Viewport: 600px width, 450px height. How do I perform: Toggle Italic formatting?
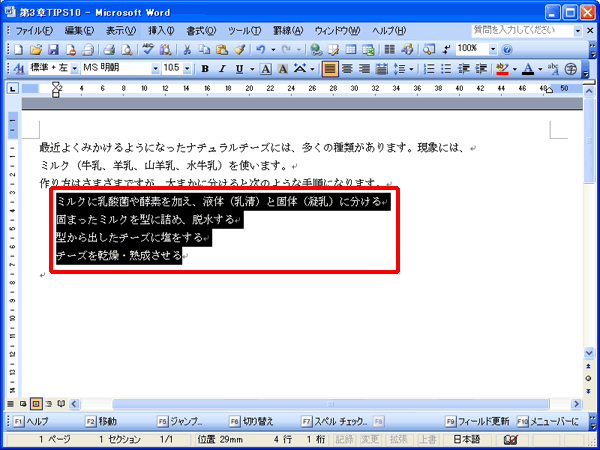(222, 69)
